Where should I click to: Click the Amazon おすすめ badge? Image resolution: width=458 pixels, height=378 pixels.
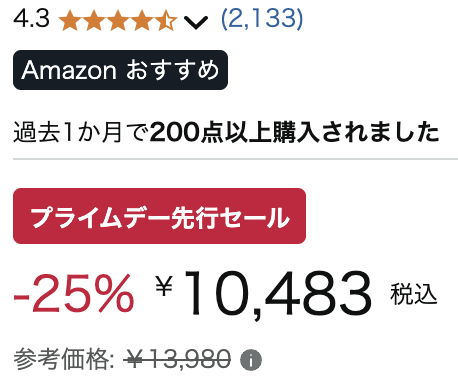click(120, 70)
